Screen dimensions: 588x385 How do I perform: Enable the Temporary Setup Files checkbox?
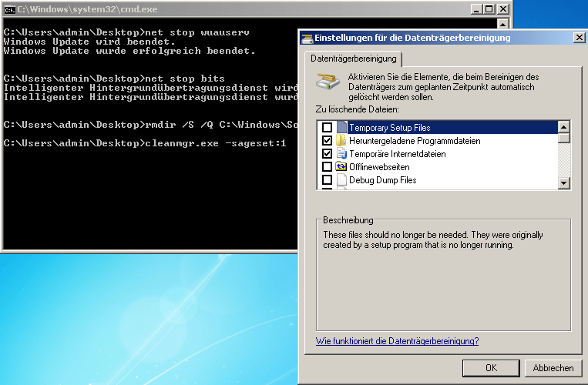pos(328,128)
